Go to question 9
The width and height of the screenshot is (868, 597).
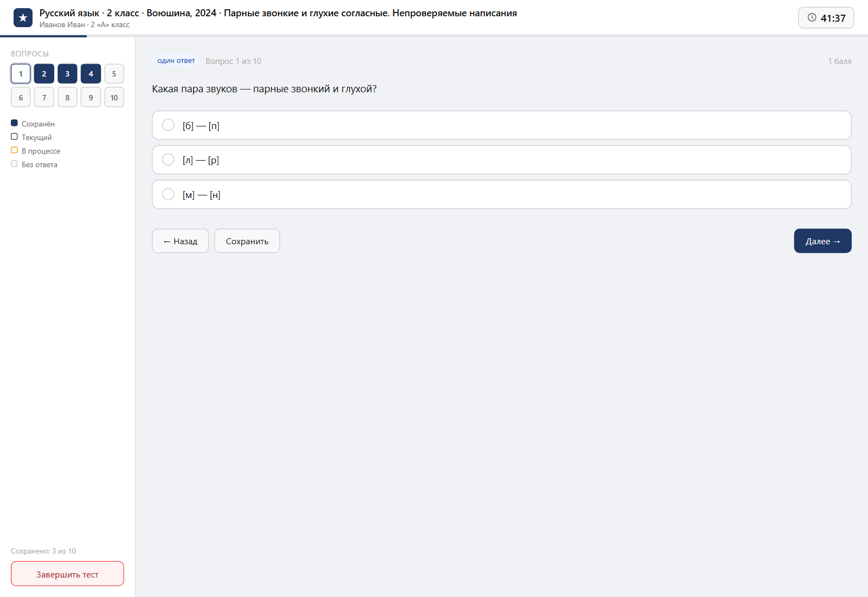click(91, 97)
